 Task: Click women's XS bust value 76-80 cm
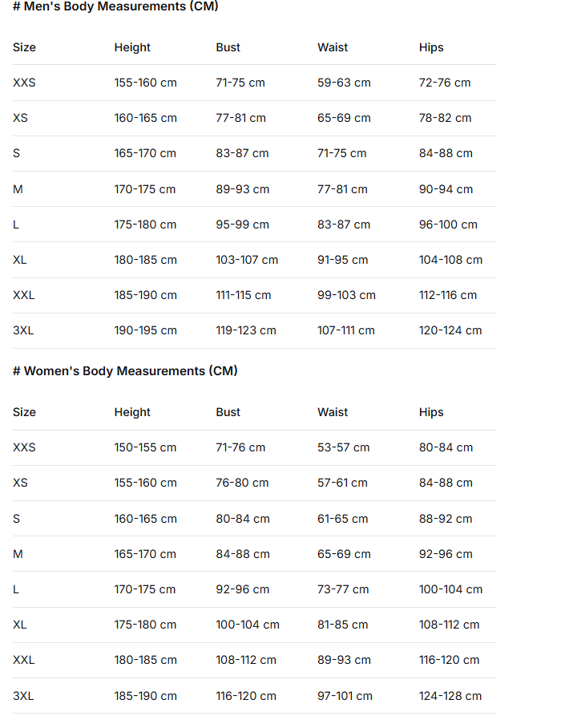point(242,483)
